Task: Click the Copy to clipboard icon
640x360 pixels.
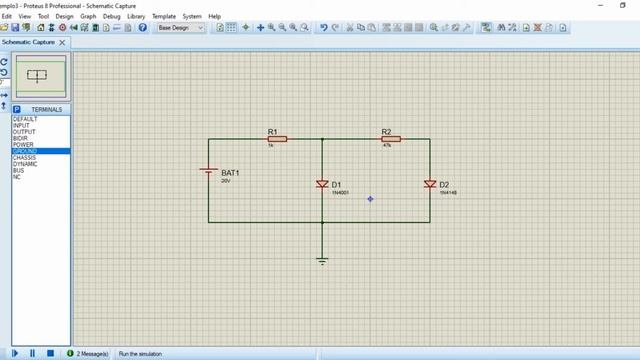Action: click(361, 27)
